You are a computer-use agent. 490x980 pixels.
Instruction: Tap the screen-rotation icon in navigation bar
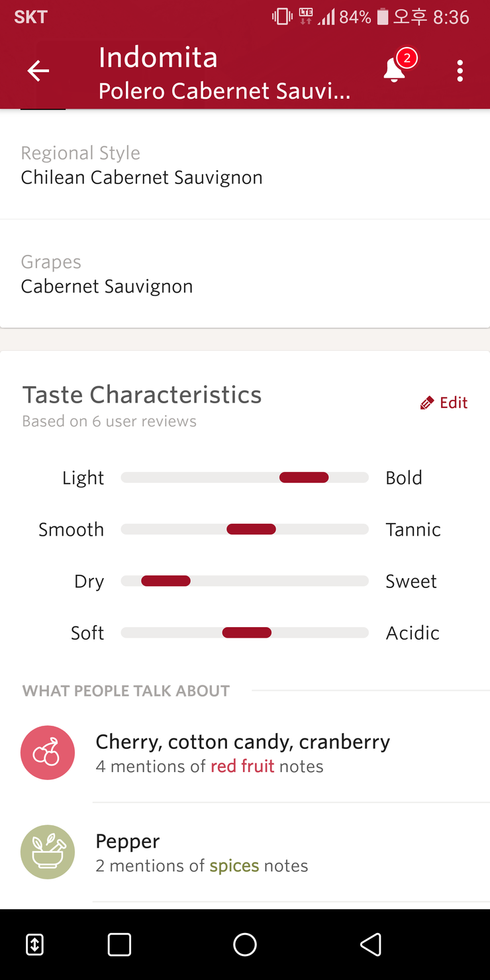(x=34, y=944)
